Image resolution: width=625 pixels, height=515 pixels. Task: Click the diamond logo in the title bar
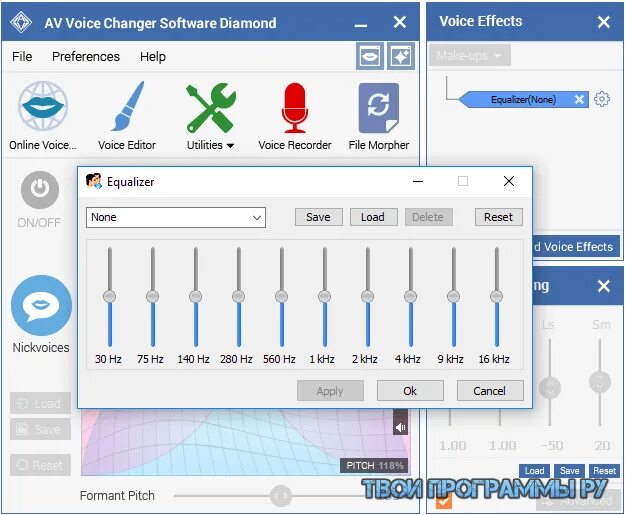(x=21, y=22)
